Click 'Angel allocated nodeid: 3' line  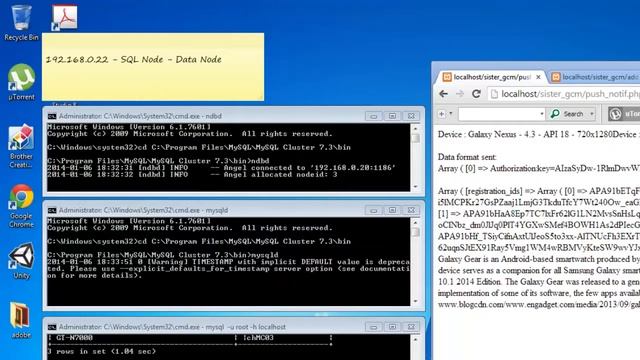[192, 175]
